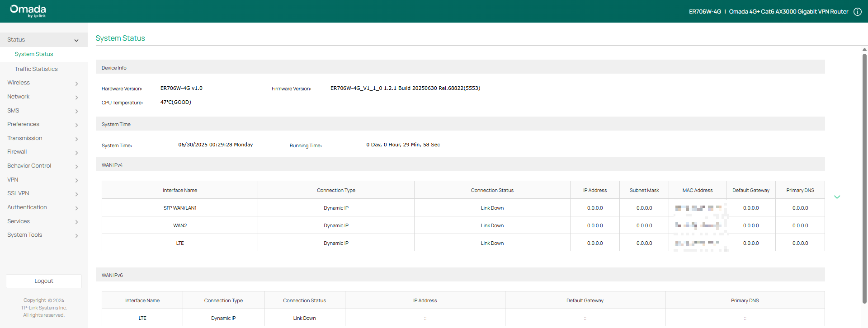Click the scrollbar up arrow
The width and height of the screenshot is (868, 328).
point(864,50)
